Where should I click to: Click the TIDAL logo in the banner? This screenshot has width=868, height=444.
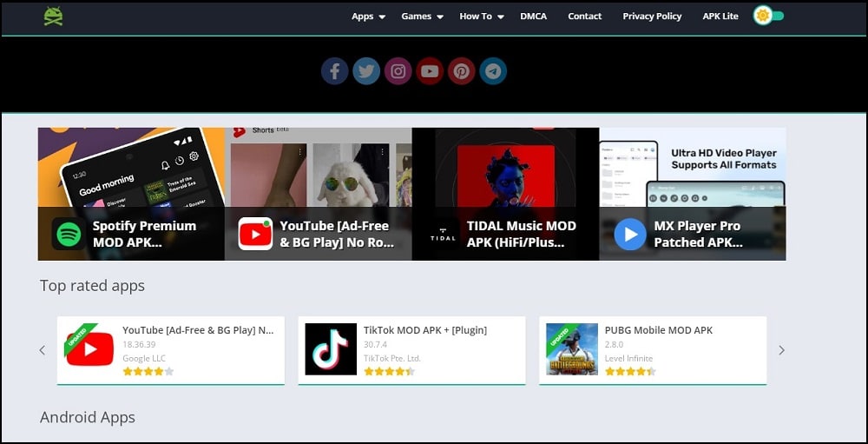coord(443,234)
